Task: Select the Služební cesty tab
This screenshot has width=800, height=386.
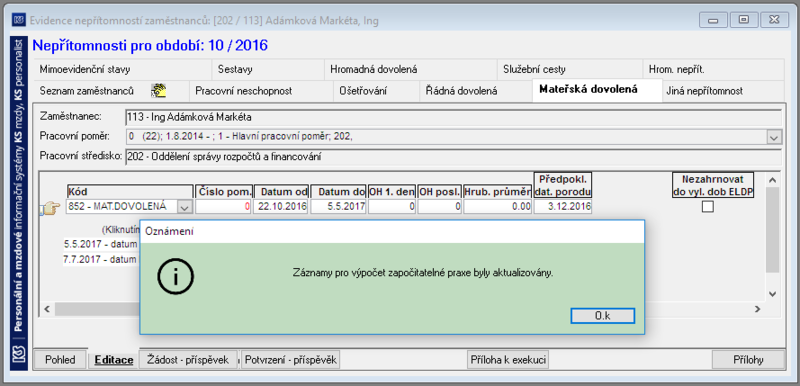Action: [534, 69]
